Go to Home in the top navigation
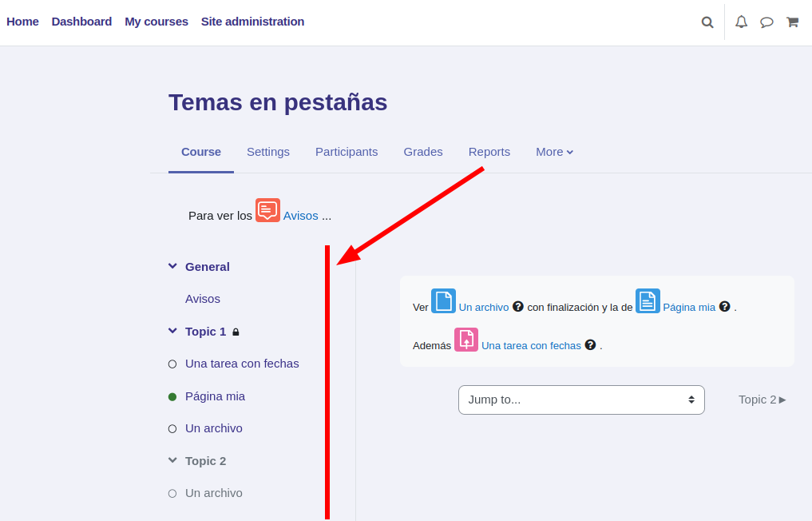The width and height of the screenshot is (812, 521). (x=22, y=22)
